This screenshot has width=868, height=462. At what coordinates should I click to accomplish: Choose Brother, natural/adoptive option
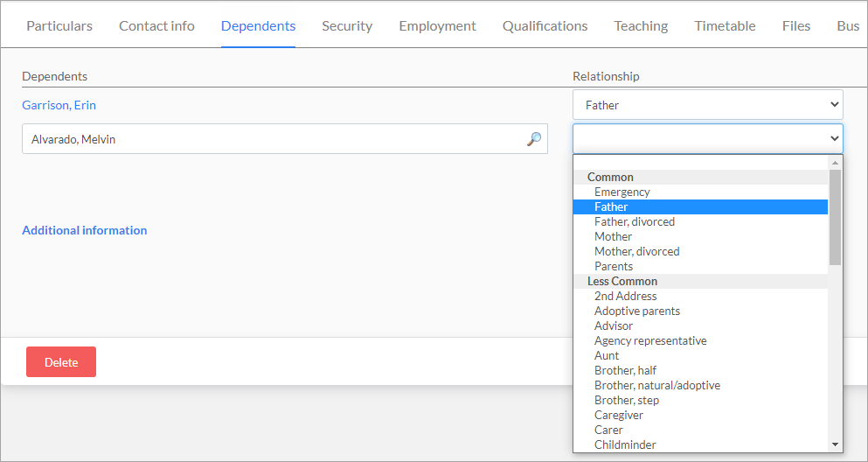700,385
